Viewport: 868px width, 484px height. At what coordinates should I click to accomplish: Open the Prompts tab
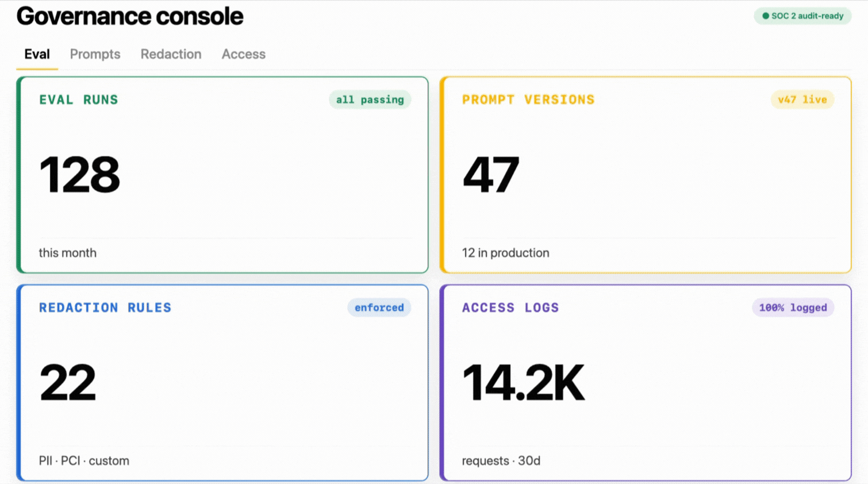[95, 54]
